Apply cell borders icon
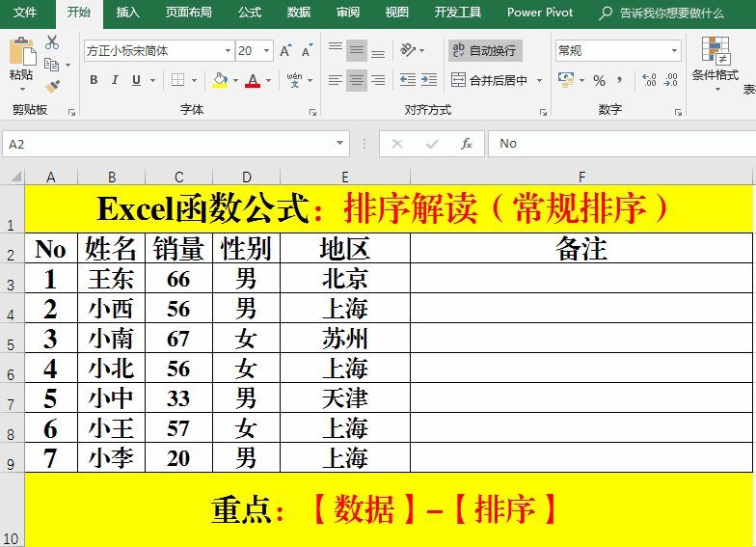Viewport: 756px width, 547px height. click(177, 80)
